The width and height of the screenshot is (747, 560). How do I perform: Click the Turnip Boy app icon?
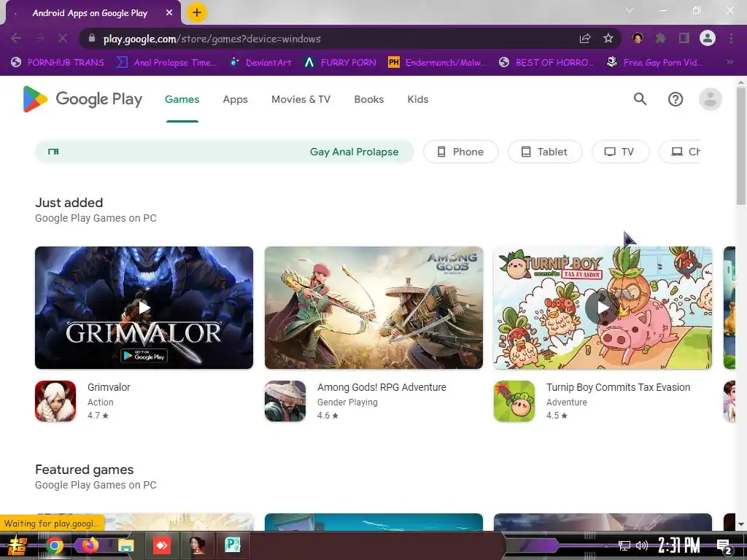point(514,401)
